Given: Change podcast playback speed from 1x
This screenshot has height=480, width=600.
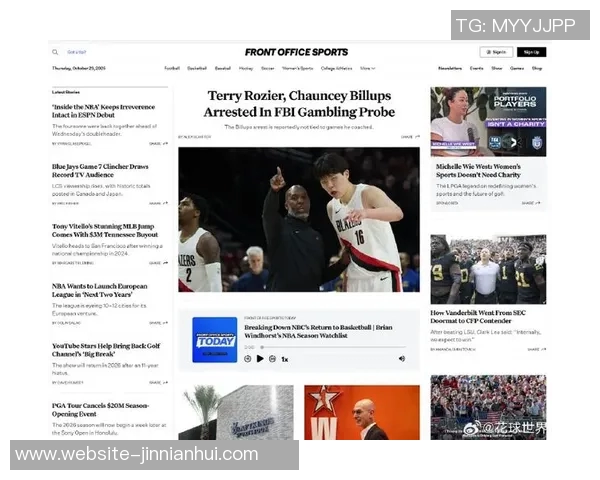Looking at the screenshot, I should (285, 358).
